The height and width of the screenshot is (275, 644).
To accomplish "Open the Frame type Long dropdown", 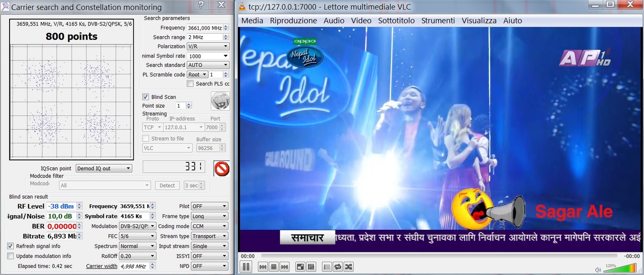I will (x=209, y=216).
